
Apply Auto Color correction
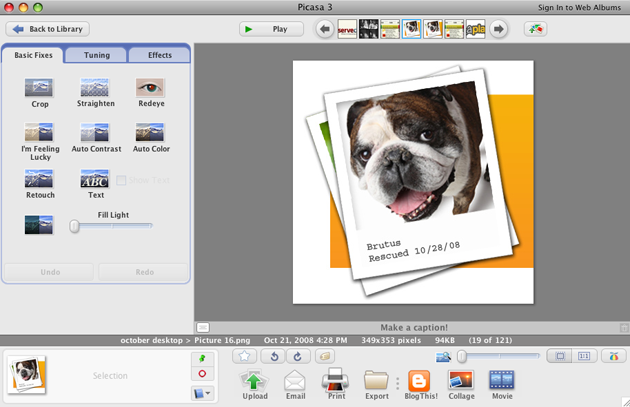click(x=149, y=133)
